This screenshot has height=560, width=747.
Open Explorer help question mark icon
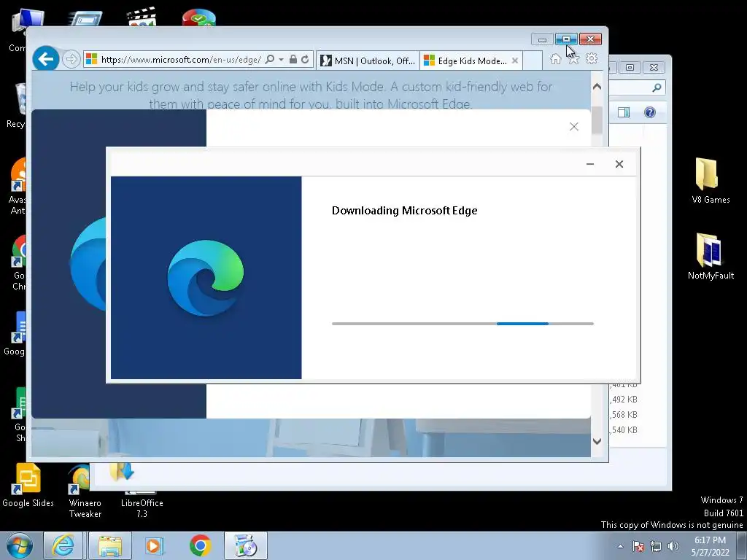(650, 112)
